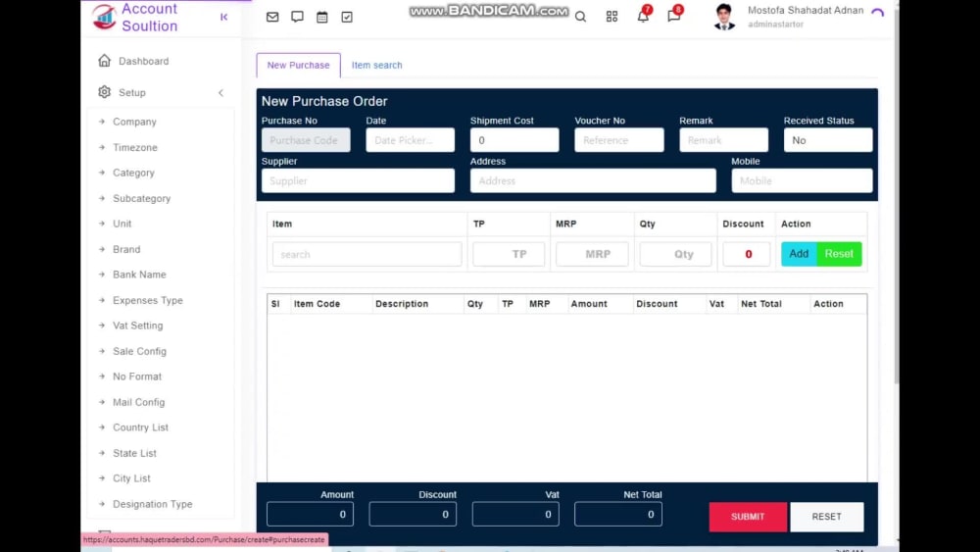Open Vat Setting in the sidebar
Viewport: 980px width, 552px height.
click(x=137, y=326)
